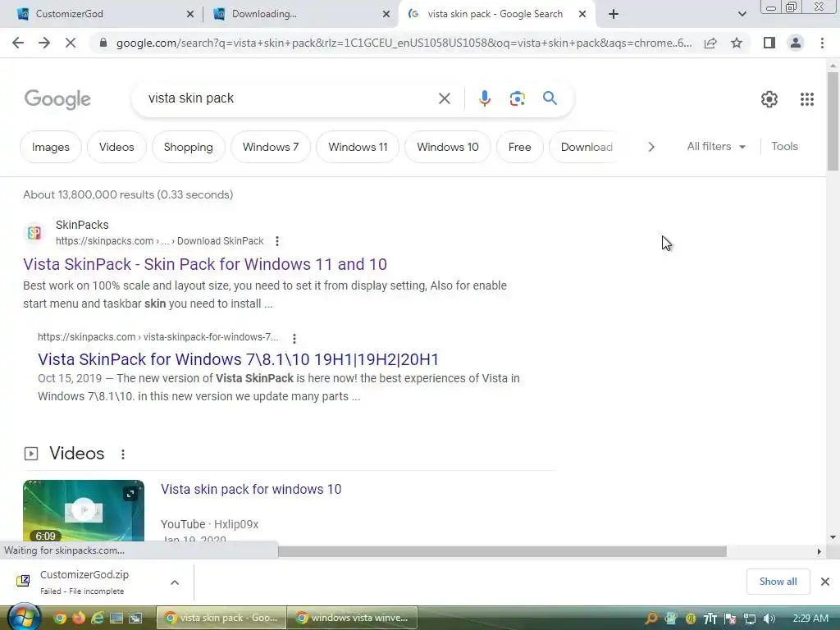Open Vista SkinPack for Windows 11 and 10 link

204,264
